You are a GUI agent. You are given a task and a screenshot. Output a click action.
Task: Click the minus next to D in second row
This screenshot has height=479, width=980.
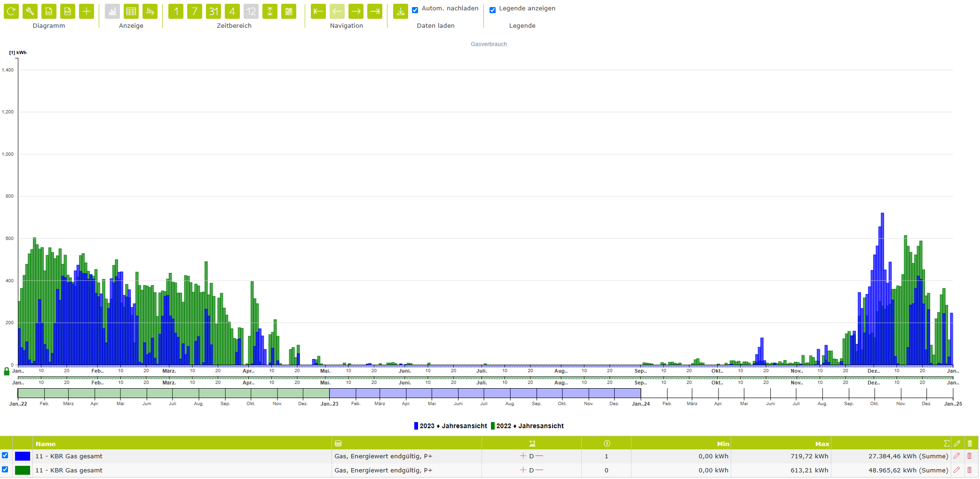coord(539,470)
